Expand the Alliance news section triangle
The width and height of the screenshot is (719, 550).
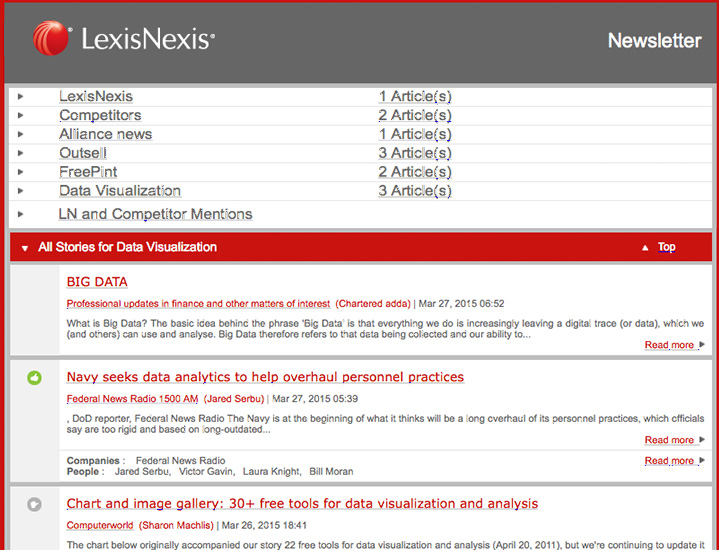point(20,134)
